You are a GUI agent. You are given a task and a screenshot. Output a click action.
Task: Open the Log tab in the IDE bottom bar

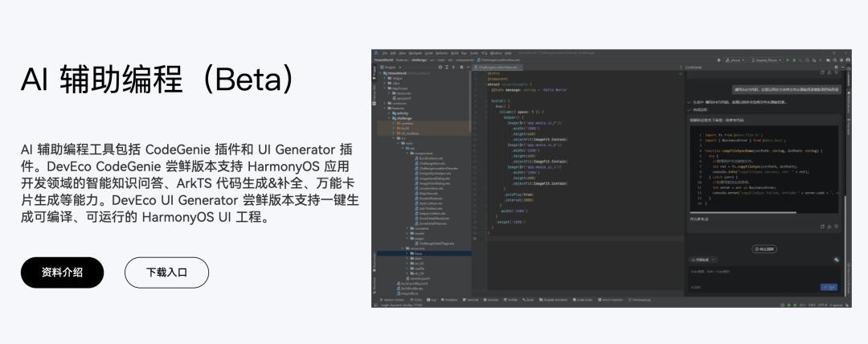click(x=432, y=300)
